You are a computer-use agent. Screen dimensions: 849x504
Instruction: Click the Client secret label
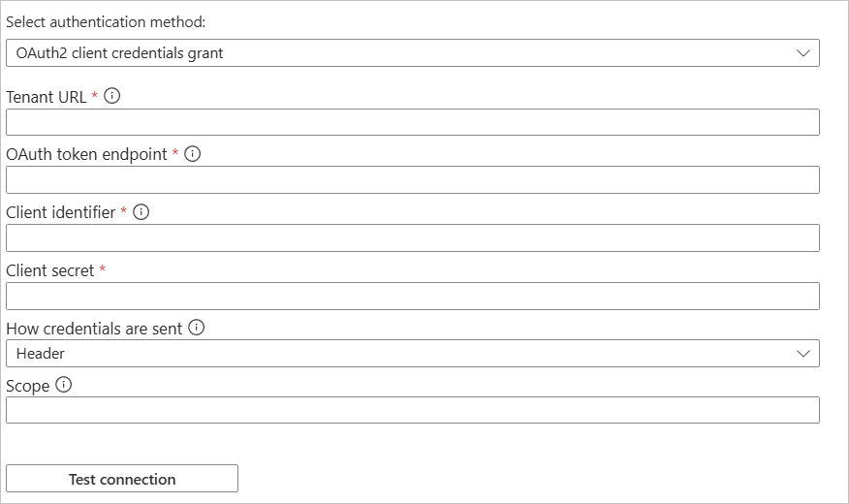click(49, 270)
